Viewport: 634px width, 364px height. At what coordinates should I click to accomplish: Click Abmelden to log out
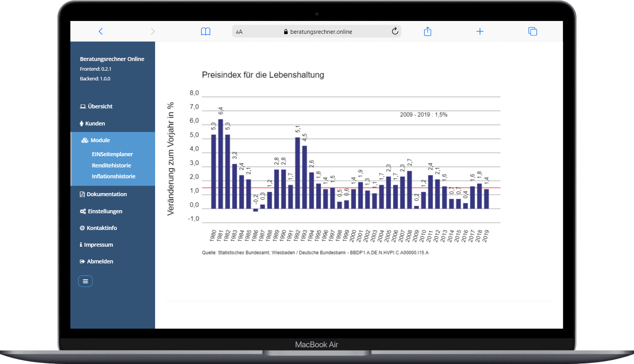(100, 261)
